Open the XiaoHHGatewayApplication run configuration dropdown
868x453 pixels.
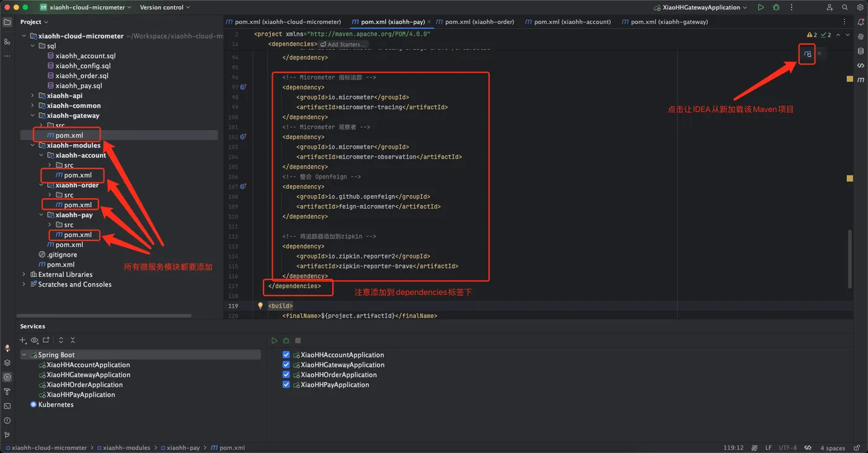click(701, 7)
